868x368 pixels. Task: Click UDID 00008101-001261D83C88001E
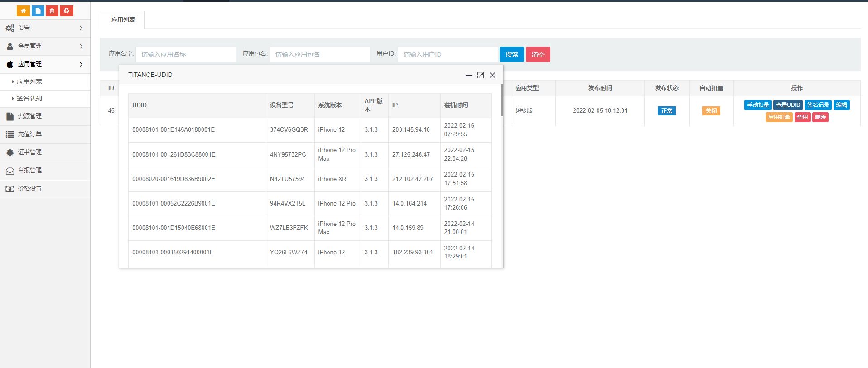tap(174, 155)
